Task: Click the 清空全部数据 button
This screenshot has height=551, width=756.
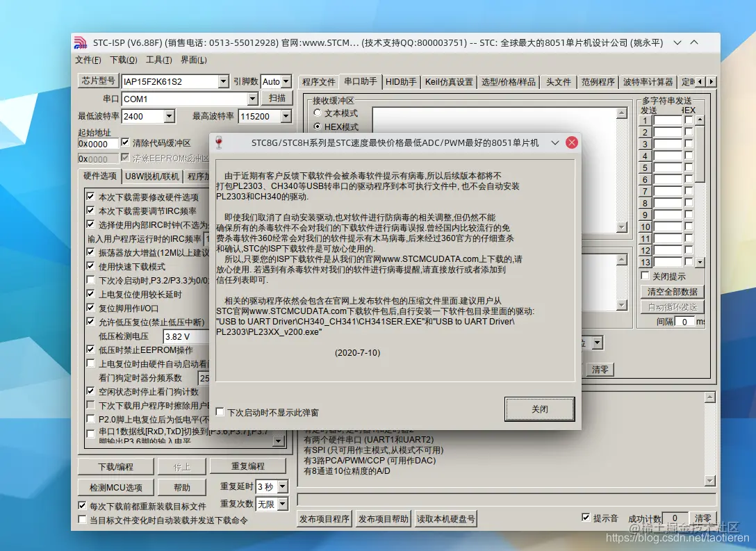Action: [x=672, y=292]
